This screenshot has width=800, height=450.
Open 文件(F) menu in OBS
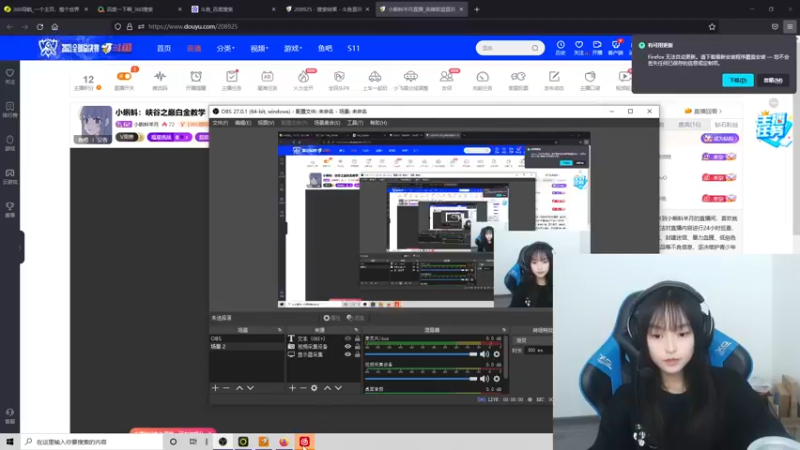[x=220, y=123]
